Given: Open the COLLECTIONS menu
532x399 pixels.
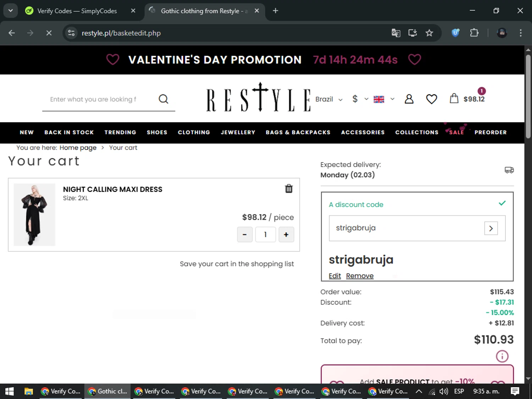Looking at the screenshot, I should 417,132.
